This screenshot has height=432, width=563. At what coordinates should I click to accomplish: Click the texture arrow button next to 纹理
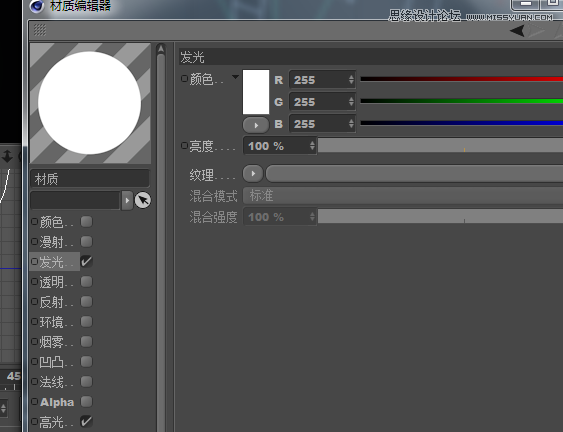tap(253, 174)
